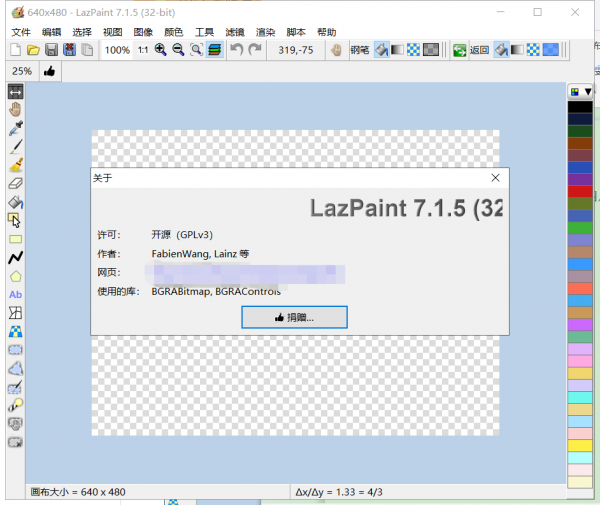Click the Zoom to fit icon
Screen dimensions: 600x505
pyautogui.click(x=196, y=50)
